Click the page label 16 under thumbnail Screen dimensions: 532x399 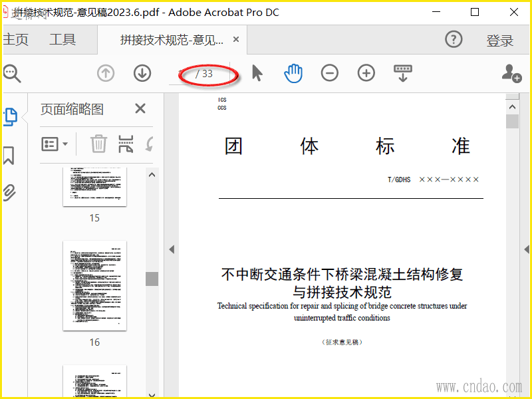tap(94, 342)
